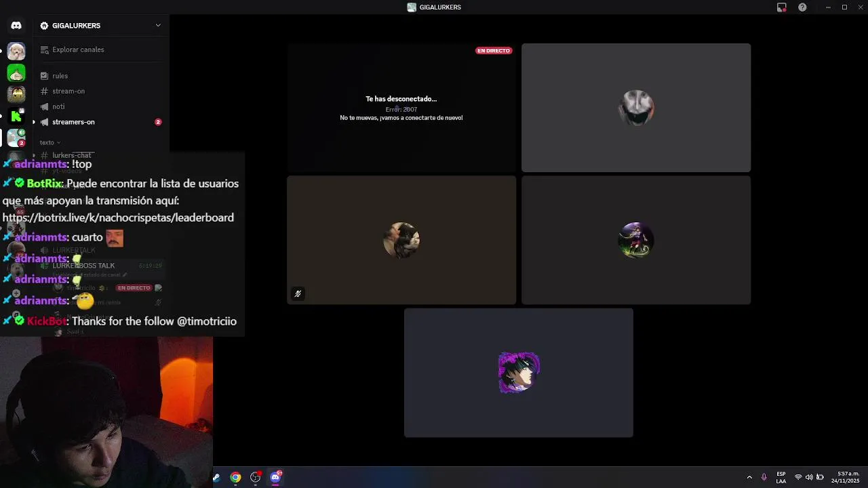Open the Discord help question mark icon
This screenshot has width=868, height=488.
(x=802, y=7)
